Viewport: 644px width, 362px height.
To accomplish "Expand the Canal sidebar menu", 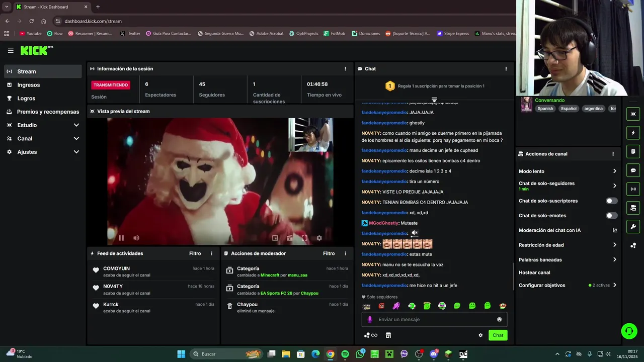I will [43, 139].
